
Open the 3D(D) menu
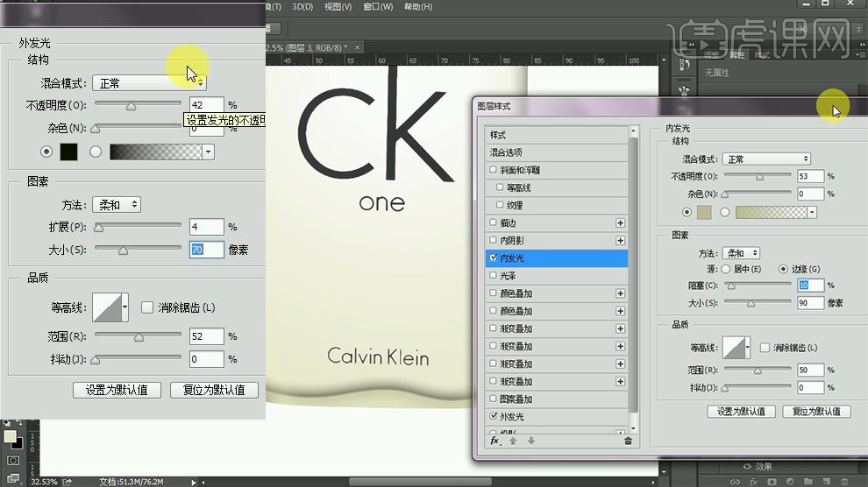[302, 7]
